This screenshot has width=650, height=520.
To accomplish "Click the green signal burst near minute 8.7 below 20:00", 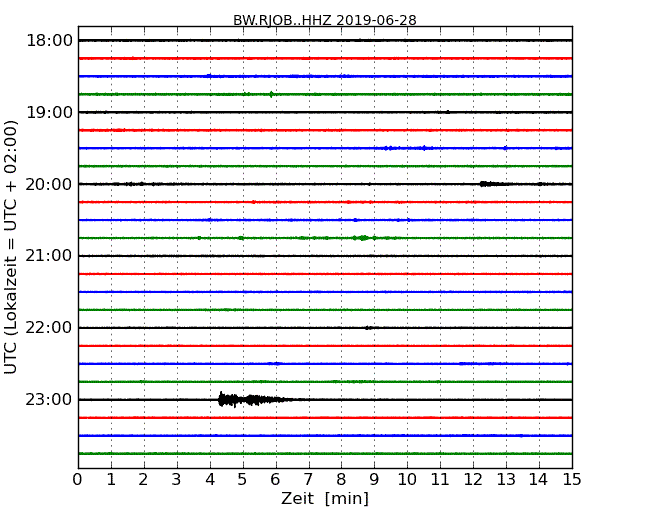I will coord(364,238).
